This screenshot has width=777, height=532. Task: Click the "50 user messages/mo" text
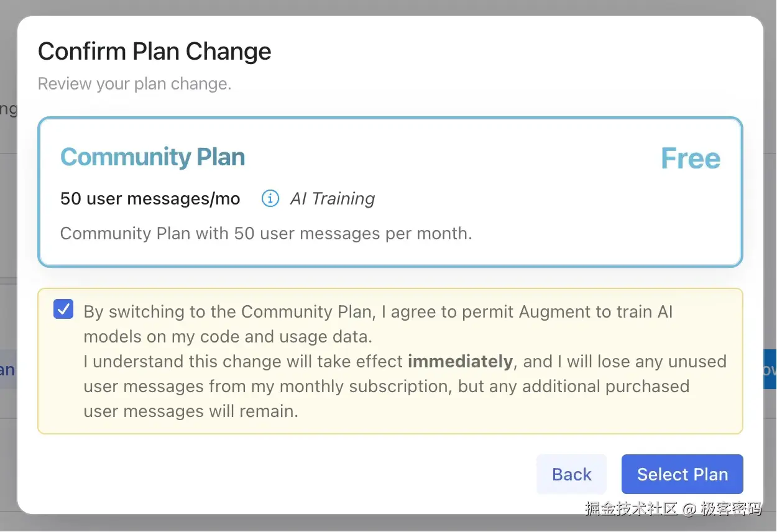pyautogui.click(x=150, y=199)
